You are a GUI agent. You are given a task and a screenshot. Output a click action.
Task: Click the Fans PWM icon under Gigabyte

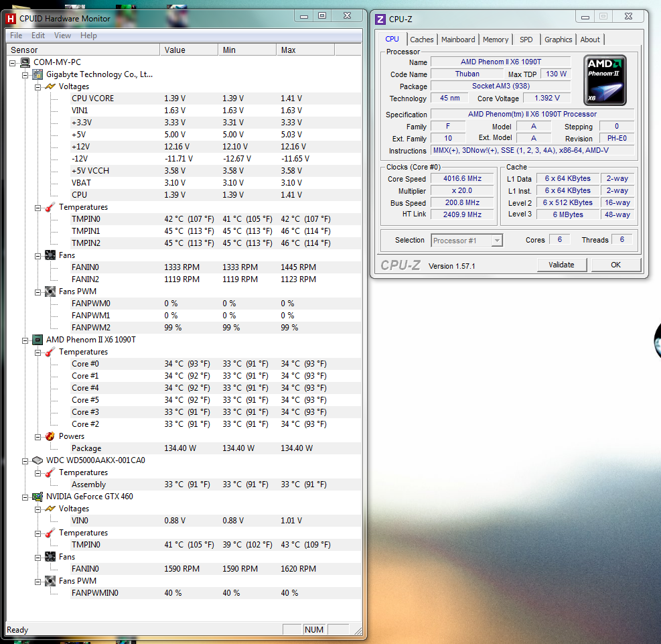coord(50,292)
